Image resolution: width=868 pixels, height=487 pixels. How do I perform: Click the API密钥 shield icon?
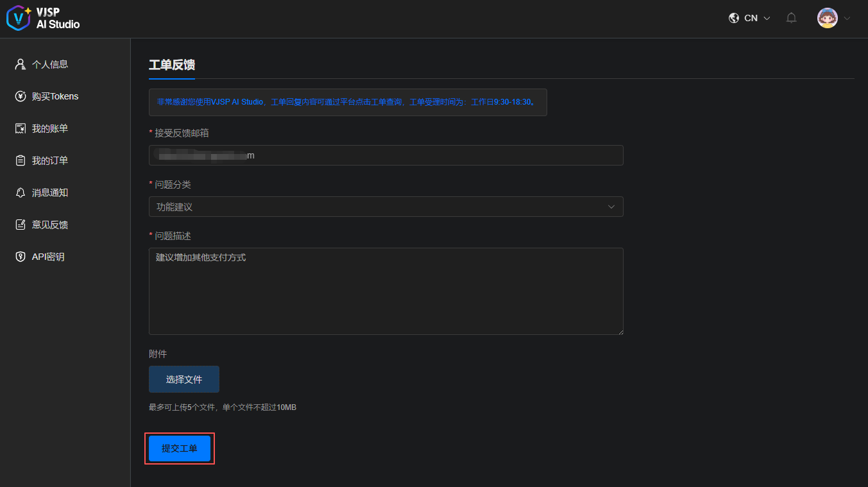point(21,257)
